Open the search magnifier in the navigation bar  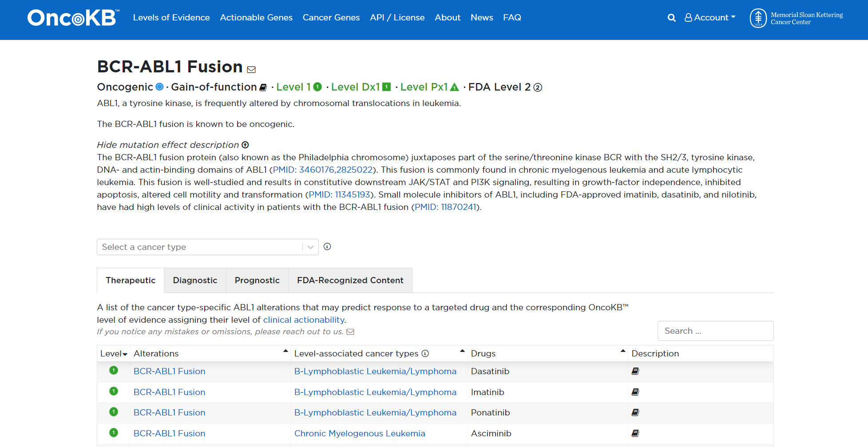[671, 18]
